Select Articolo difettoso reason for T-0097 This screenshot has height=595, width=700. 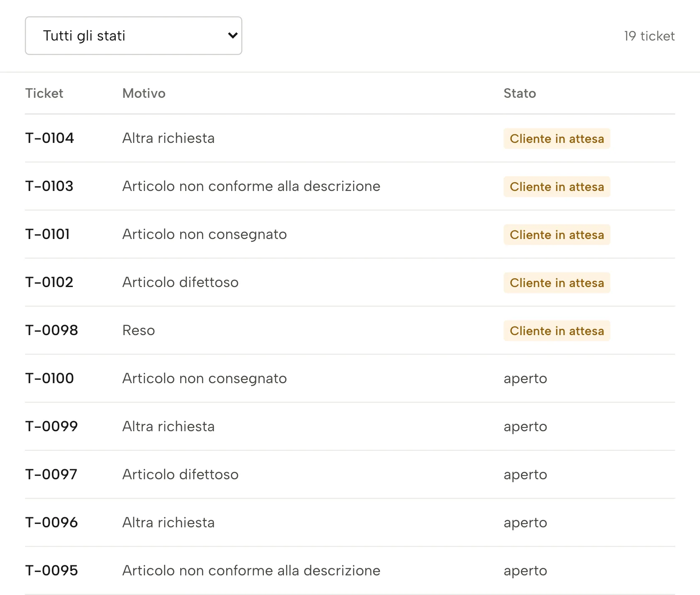[x=180, y=474]
